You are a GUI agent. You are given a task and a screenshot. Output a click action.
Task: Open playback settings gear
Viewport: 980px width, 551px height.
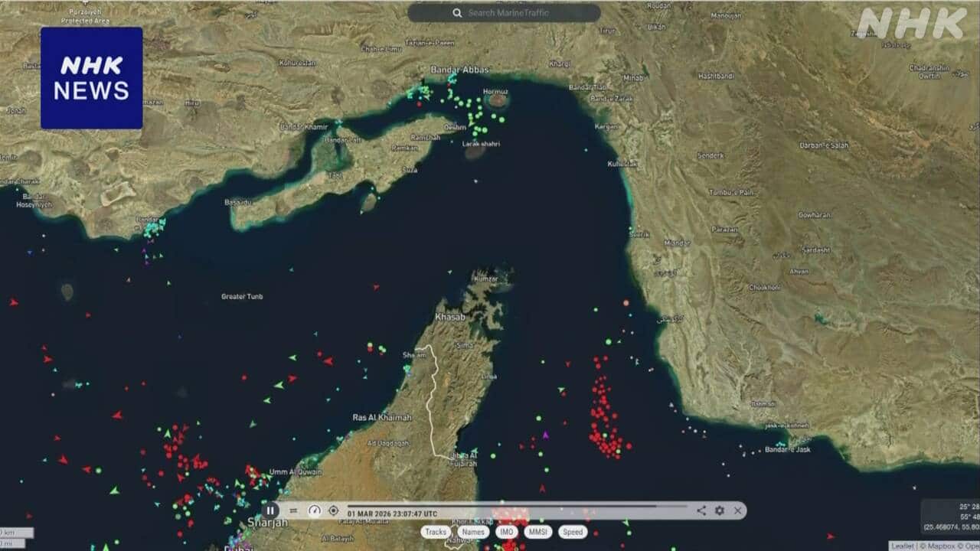point(720,510)
